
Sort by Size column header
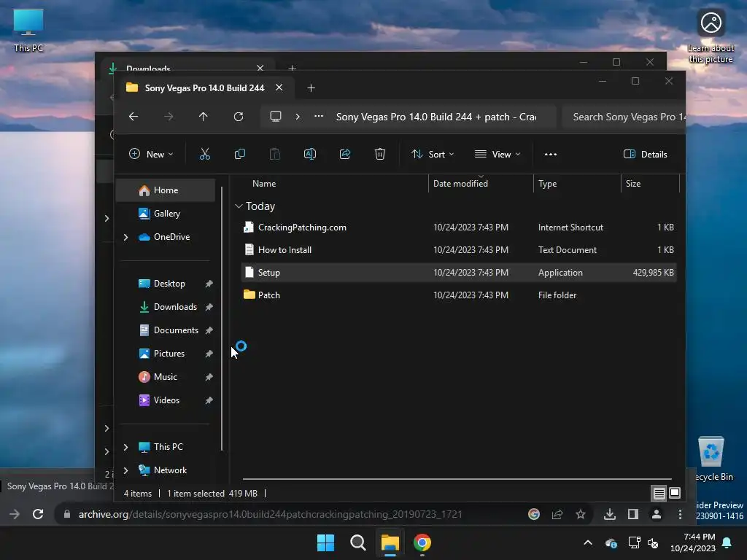tap(633, 184)
